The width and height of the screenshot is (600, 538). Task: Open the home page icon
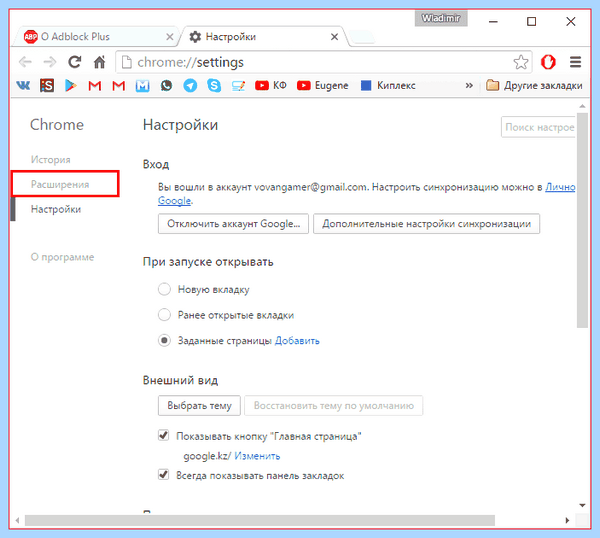click(99, 62)
